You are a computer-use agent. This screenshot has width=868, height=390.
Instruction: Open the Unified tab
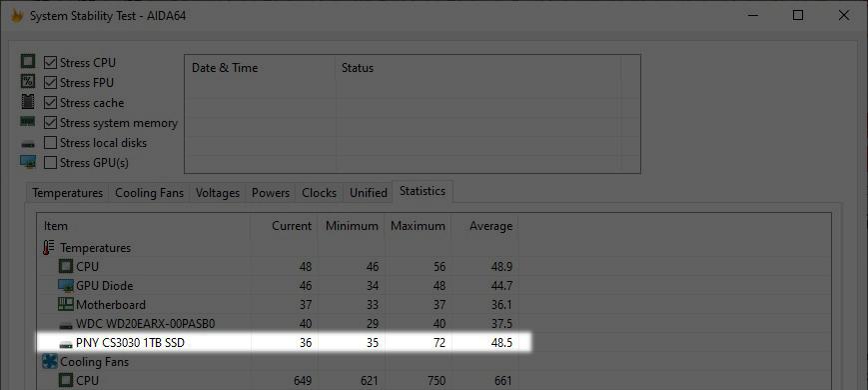[x=369, y=193]
